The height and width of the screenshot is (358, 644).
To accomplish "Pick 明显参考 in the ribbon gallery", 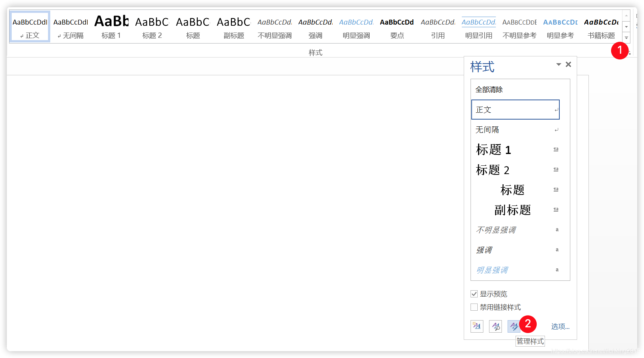I will click(560, 27).
